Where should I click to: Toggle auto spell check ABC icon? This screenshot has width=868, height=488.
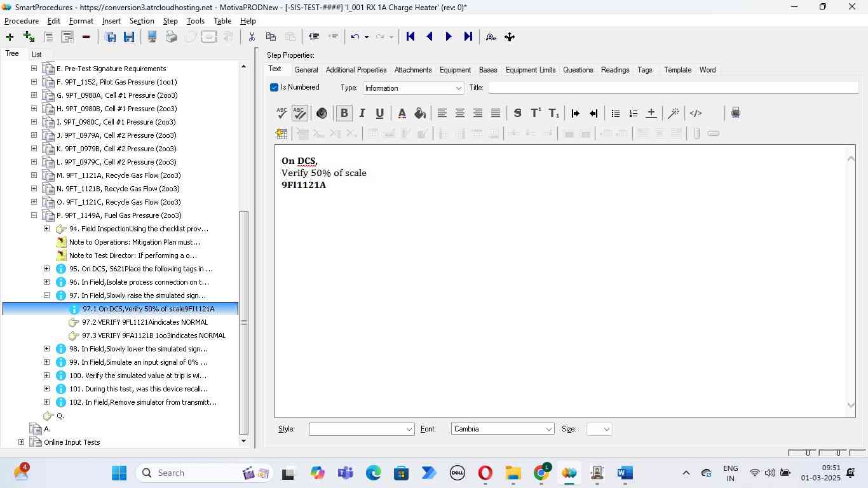[x=300, y=113]
